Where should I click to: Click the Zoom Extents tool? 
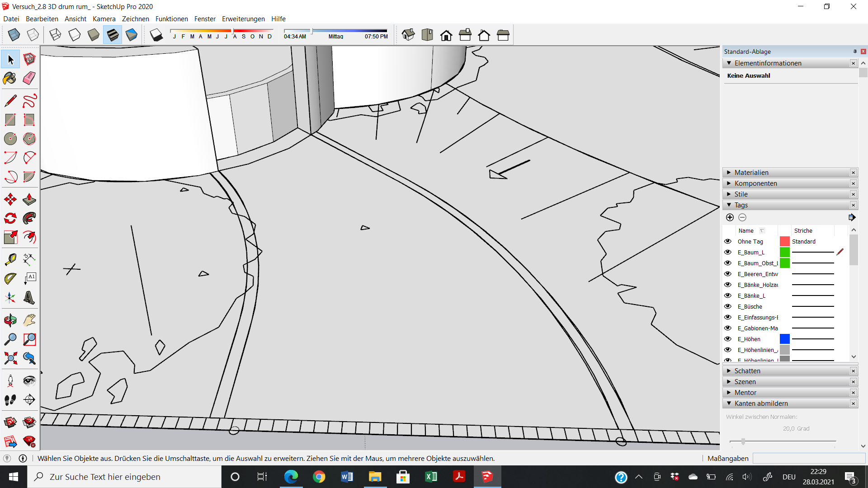pos(10,358)
